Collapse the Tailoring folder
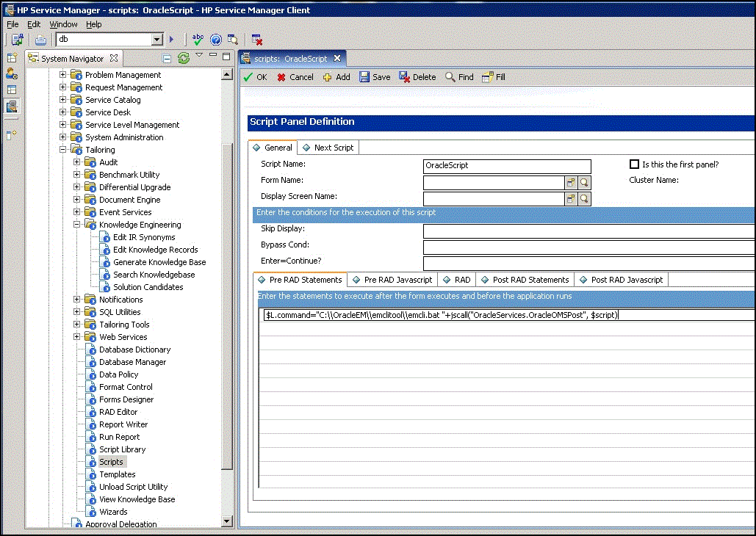Viewport: 756px width, 536px height. [x=62, y=150]
